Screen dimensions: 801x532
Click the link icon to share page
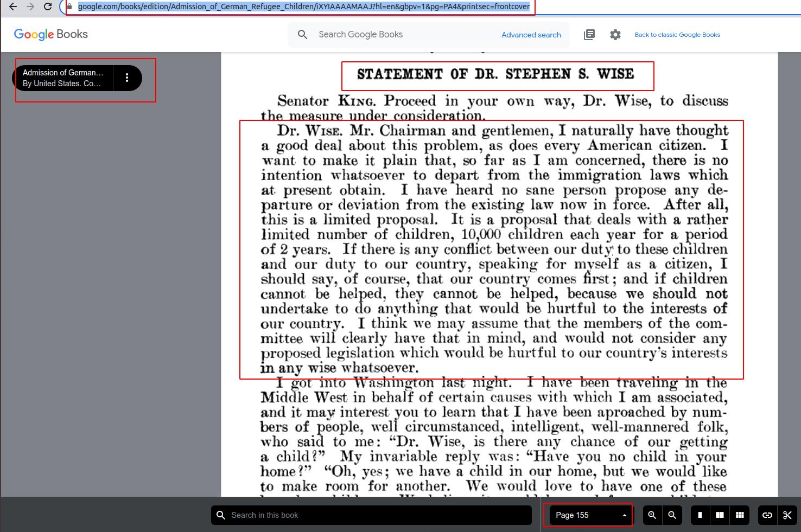click(x=767, y=515)
